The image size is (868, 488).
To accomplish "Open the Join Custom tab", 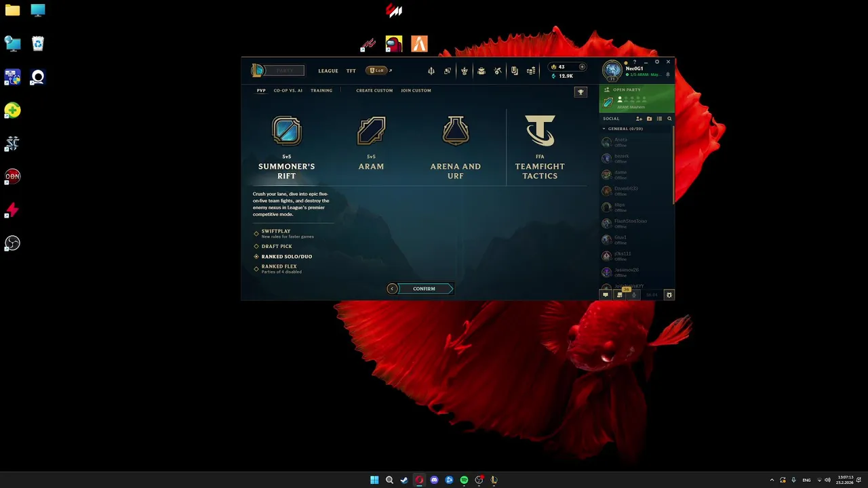I will click(416, 90).
